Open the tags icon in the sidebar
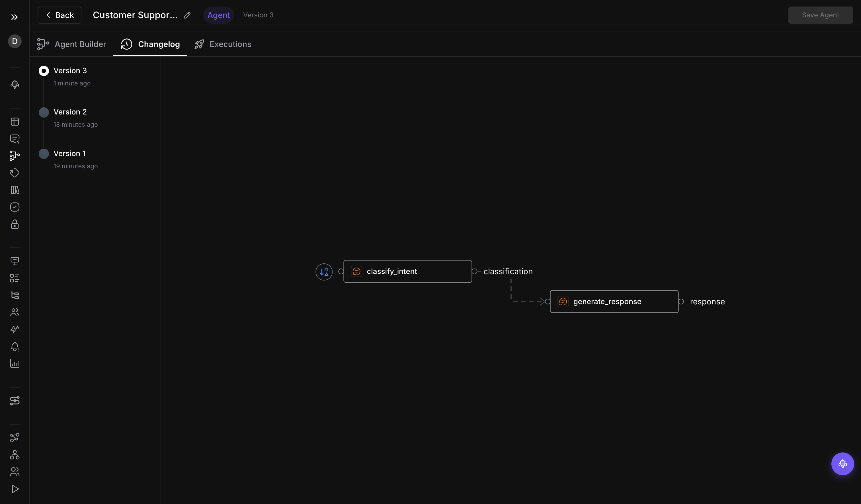 15,173
